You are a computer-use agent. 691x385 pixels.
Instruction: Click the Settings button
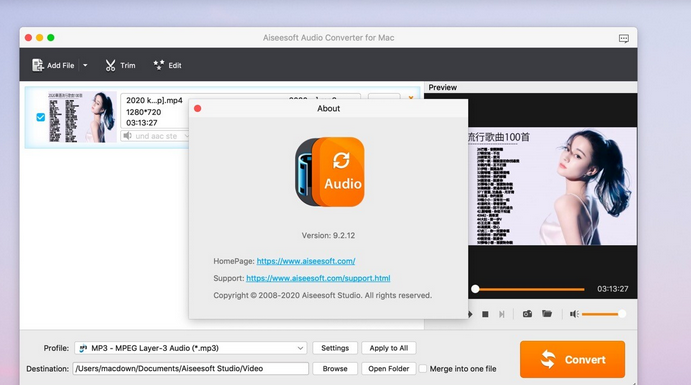[x=335, y=348]
